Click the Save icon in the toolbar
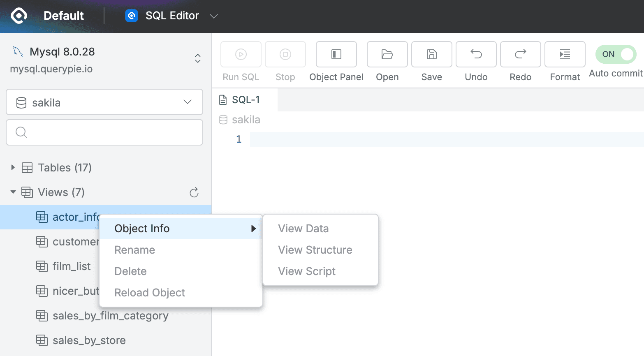Viewport: 644px width, 356px height. click(x=431, y=54)
